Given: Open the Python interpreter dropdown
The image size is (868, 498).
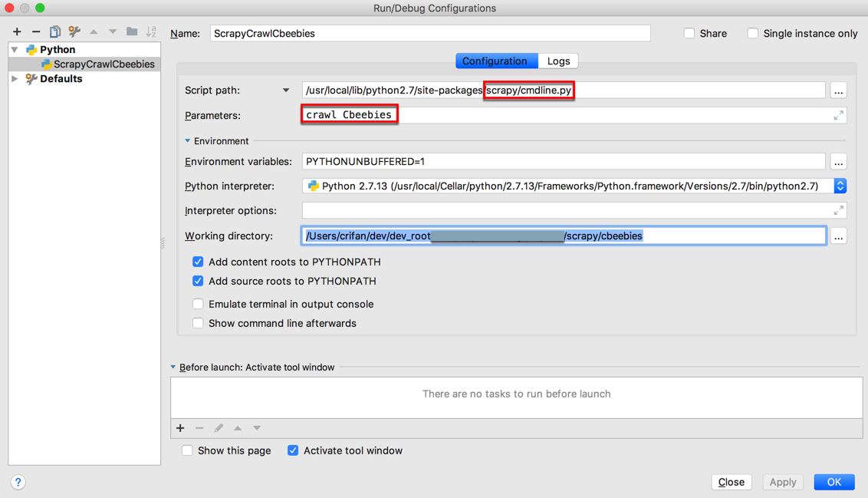Looking at the screenshot, I should [x=840, y=186].
